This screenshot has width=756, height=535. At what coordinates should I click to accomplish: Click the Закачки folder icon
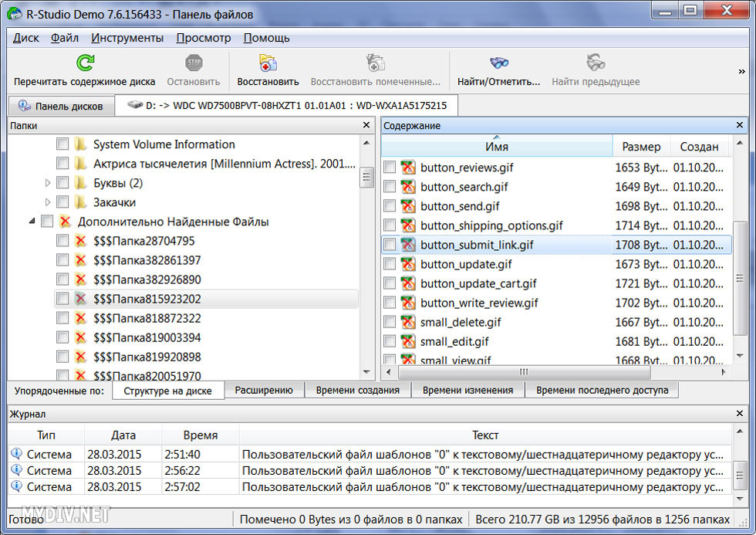coord(80,202)
